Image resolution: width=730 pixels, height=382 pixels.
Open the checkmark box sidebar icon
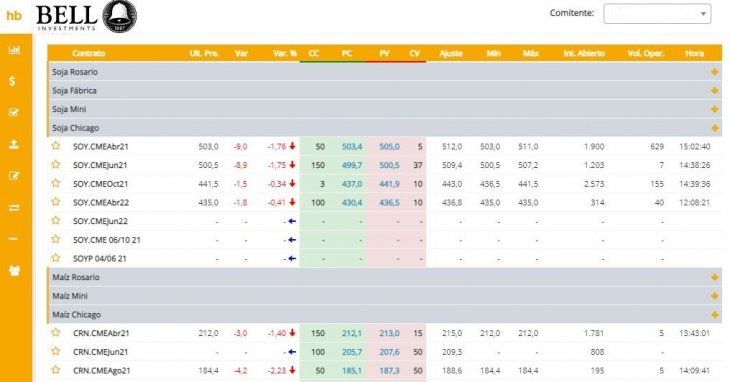click(x=14, y=112)
